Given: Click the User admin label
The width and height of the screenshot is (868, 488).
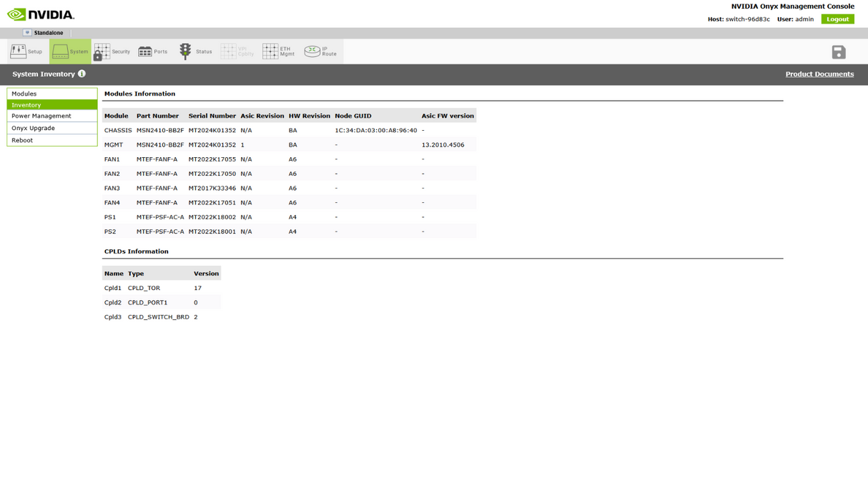Looking at the screenshot, I should click(795, 19).
